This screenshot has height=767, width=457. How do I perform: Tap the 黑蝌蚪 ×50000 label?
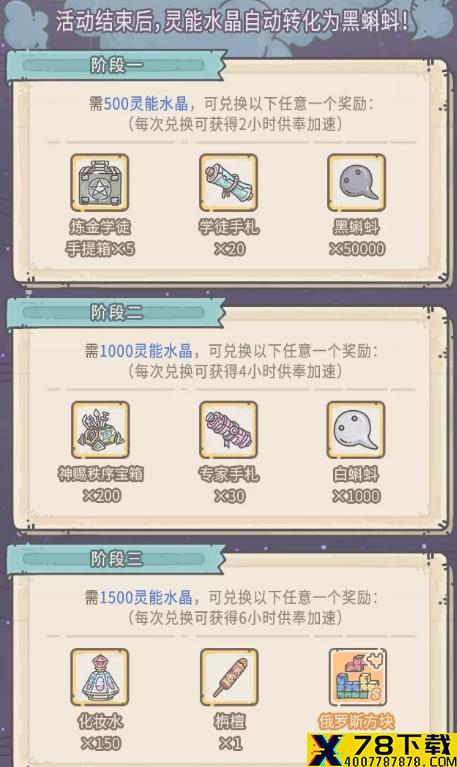click(x=357, y=238)
